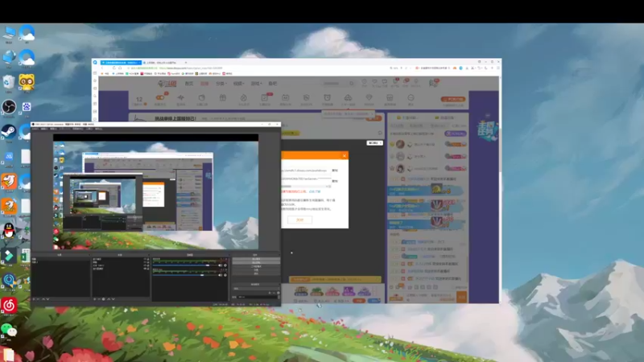Click shop icon in Douyu toolbar
The height and width of the screenshot is (362, 644).
(390, 97)
